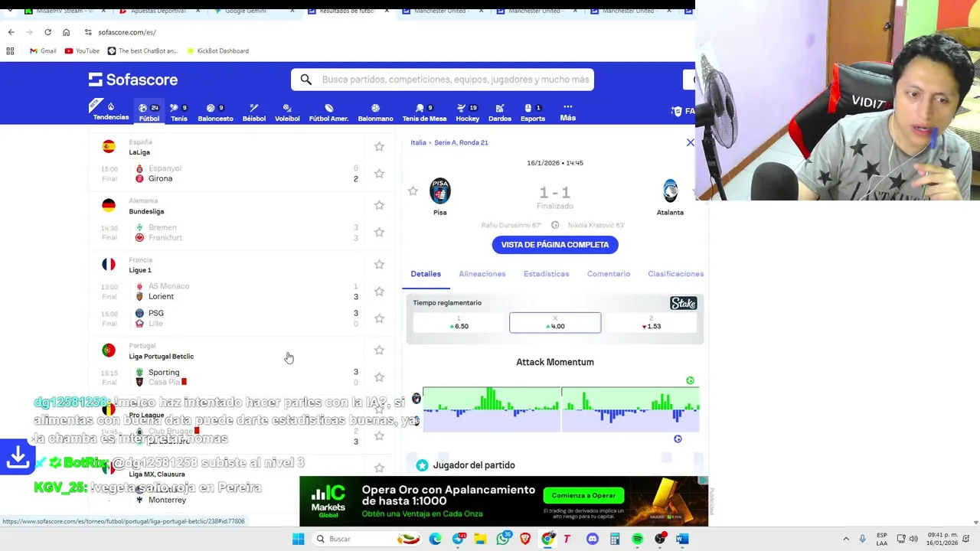Select away win odds 1.53
The height and width of the screenshot is (551, 980).
(652, 323)
